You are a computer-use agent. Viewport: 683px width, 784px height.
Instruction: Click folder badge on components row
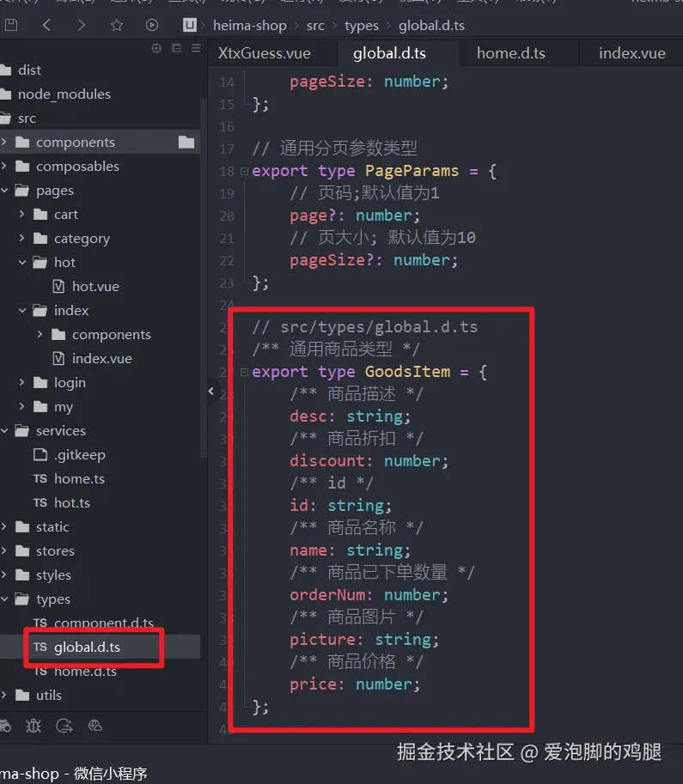point(186,142)
